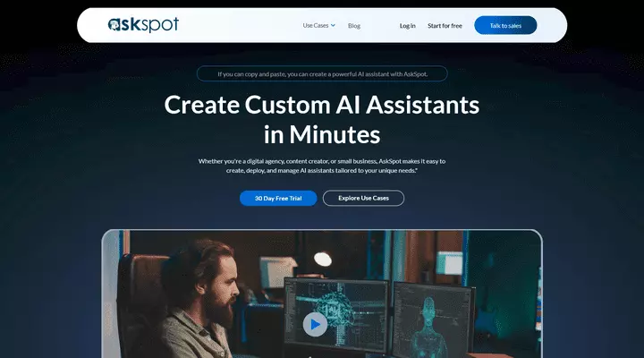The width and height of the screenshot is (644, 358).
Task: Click the AskSpot logo
Action: pos(143,25)
